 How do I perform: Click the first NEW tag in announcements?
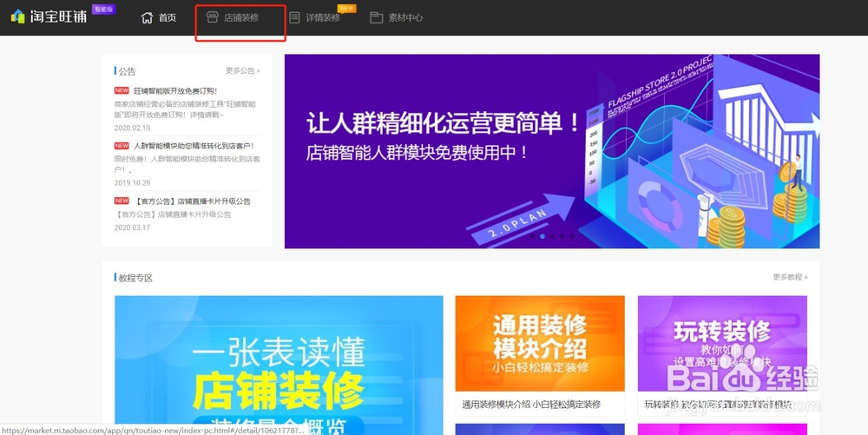pos(122,90)
